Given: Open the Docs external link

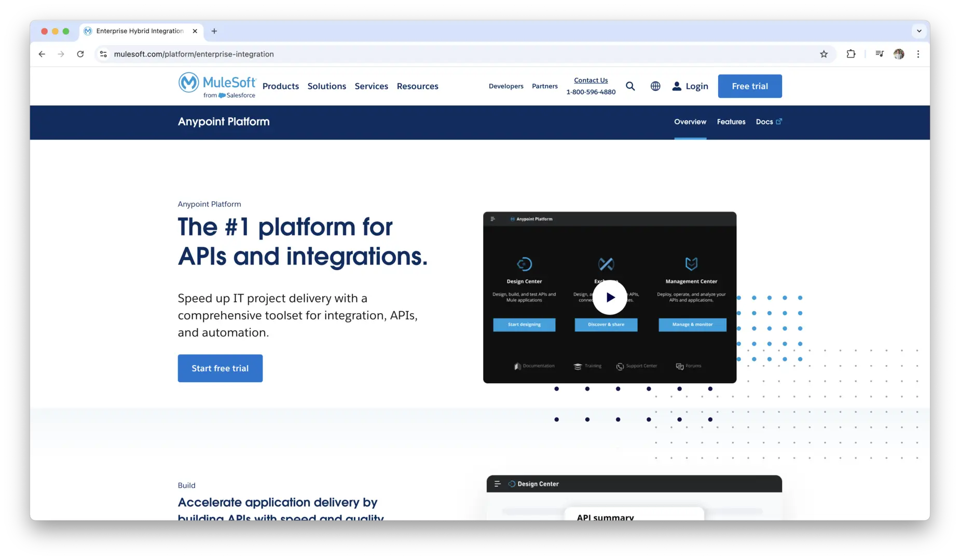Looking at the screenshot, I should pyautogui.click(x=769, y=122).
